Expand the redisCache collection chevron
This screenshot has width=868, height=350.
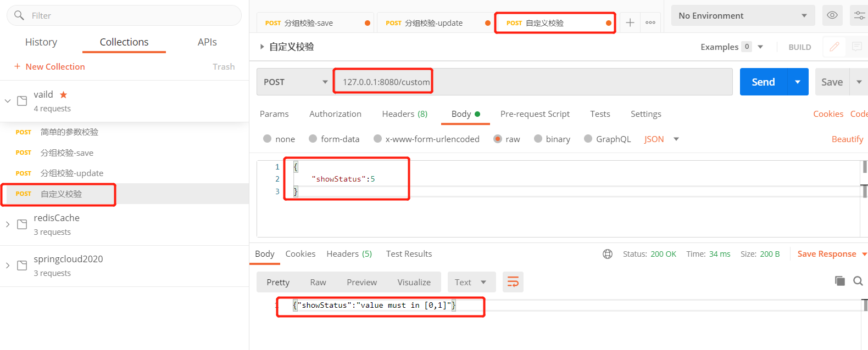[x=8, y=224]
